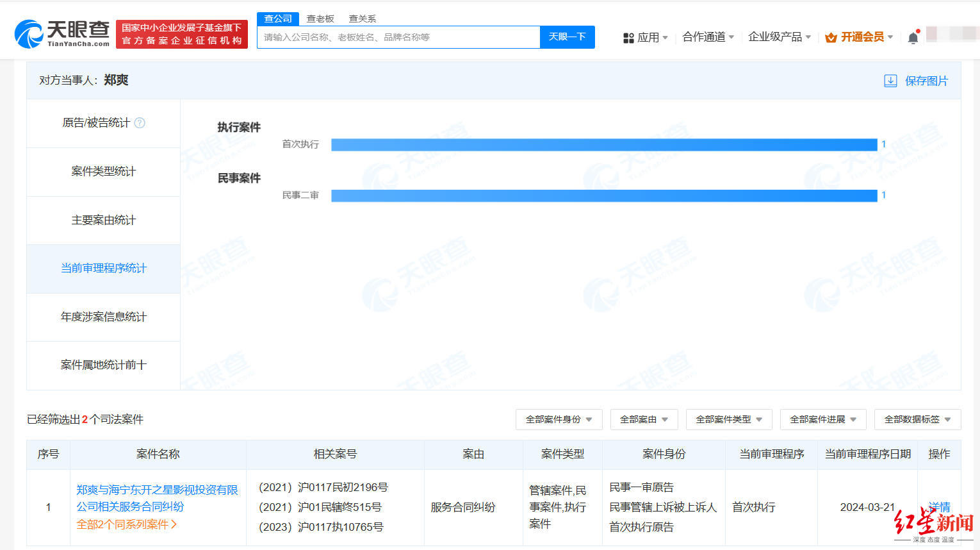This screenshot has width=980, height=550.
Task: Click the 相关案号 column header
Action: coord(335,454)
